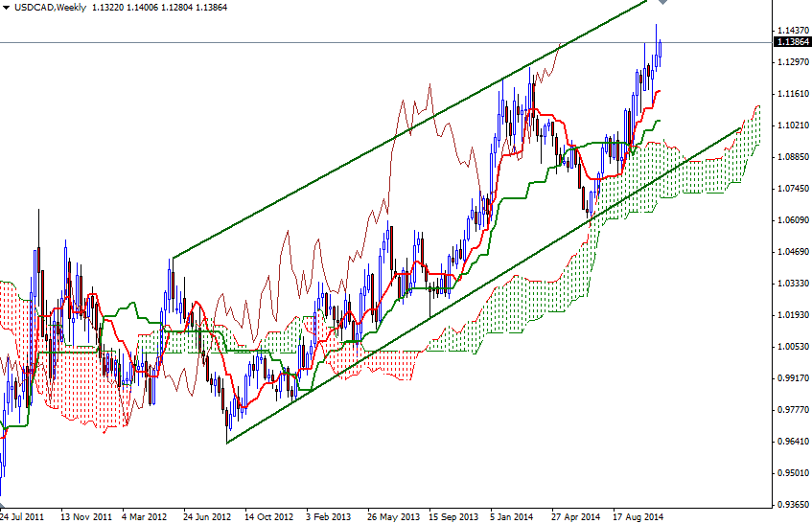Click the 14 Oct 2012 date label
The image size is (812, 524).
coord(268,516)
